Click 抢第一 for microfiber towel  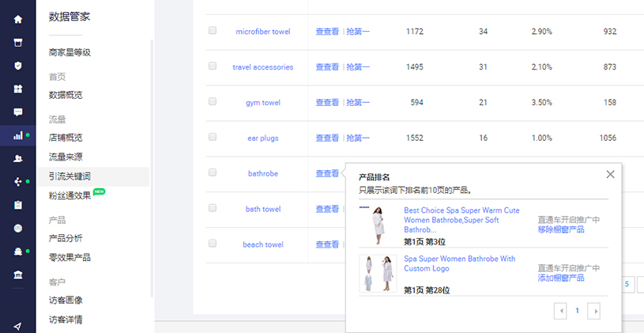coord(358,32)
